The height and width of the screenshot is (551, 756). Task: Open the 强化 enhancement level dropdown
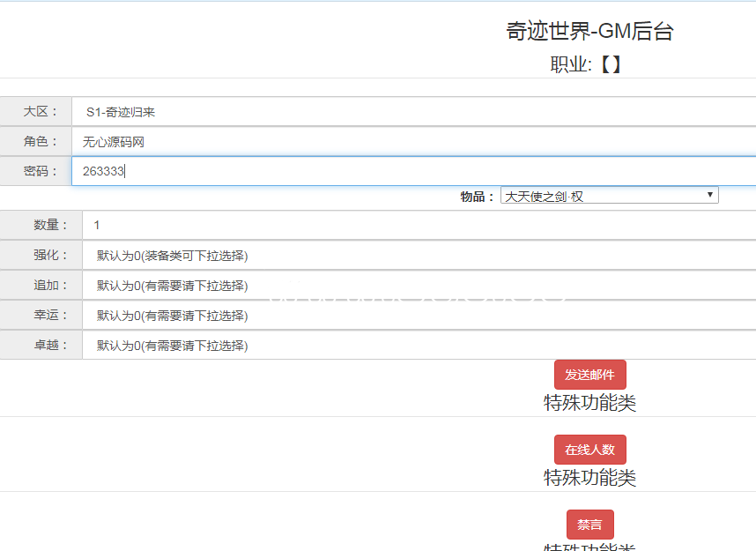click(418, 256)
